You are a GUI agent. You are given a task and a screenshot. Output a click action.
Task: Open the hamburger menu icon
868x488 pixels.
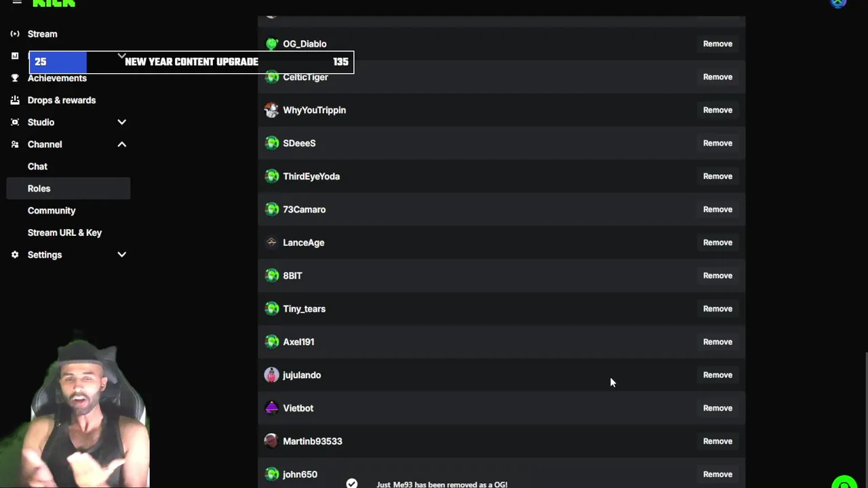17,3
